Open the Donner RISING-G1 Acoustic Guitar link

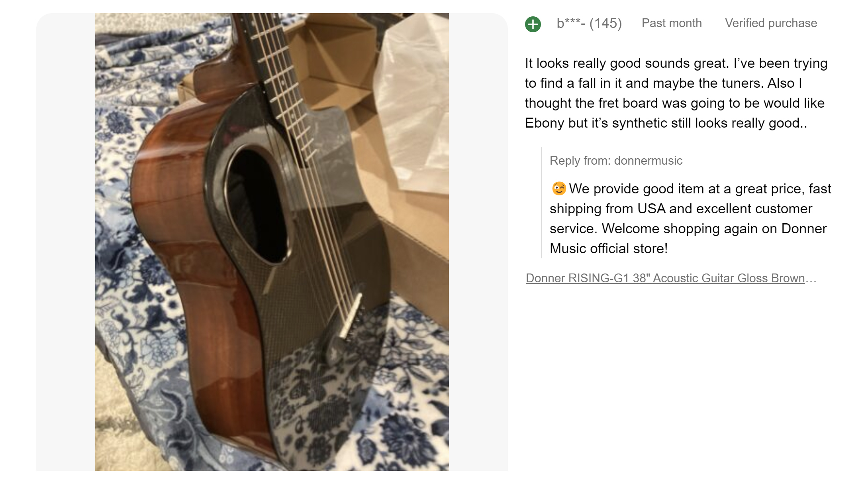665,278
